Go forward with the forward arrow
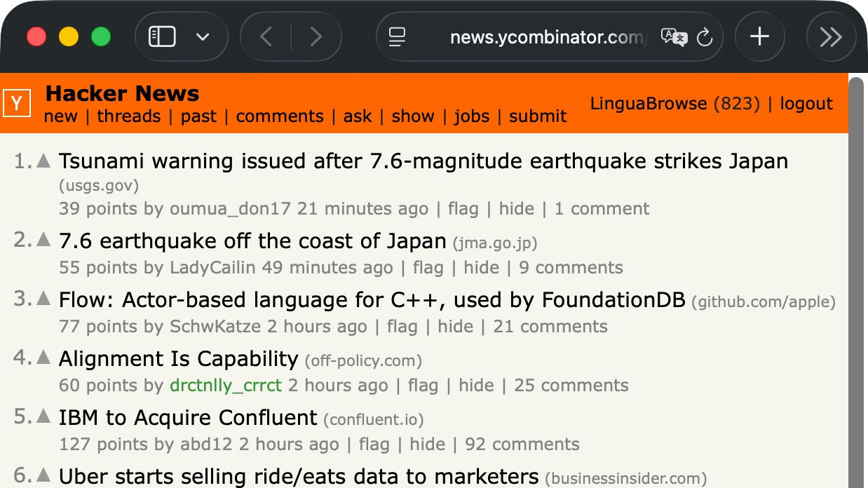The image size is (868, 488). click(316, 36)
